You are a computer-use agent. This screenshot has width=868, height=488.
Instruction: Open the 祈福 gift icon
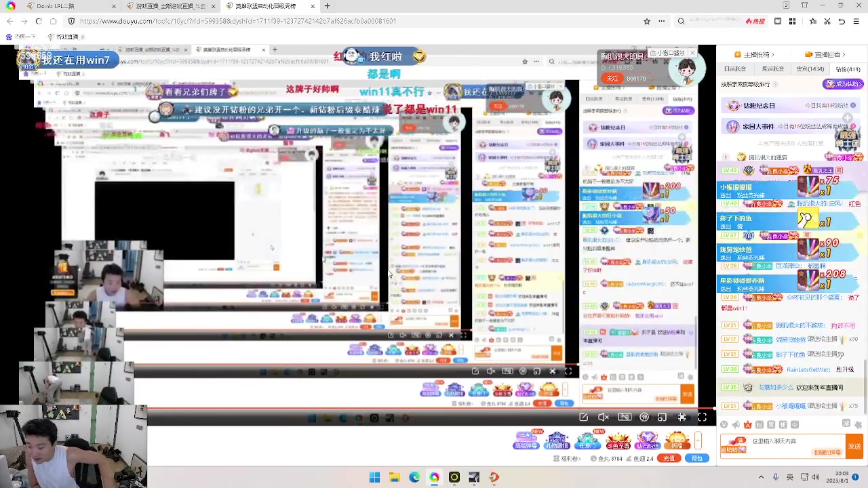(677, 441)
